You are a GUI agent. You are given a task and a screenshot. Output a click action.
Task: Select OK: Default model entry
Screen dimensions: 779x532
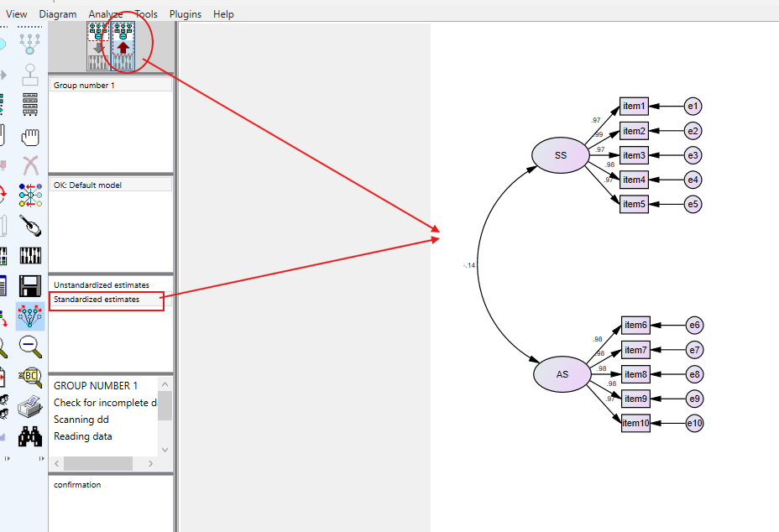pyautogui.click(x=88, y=185)
